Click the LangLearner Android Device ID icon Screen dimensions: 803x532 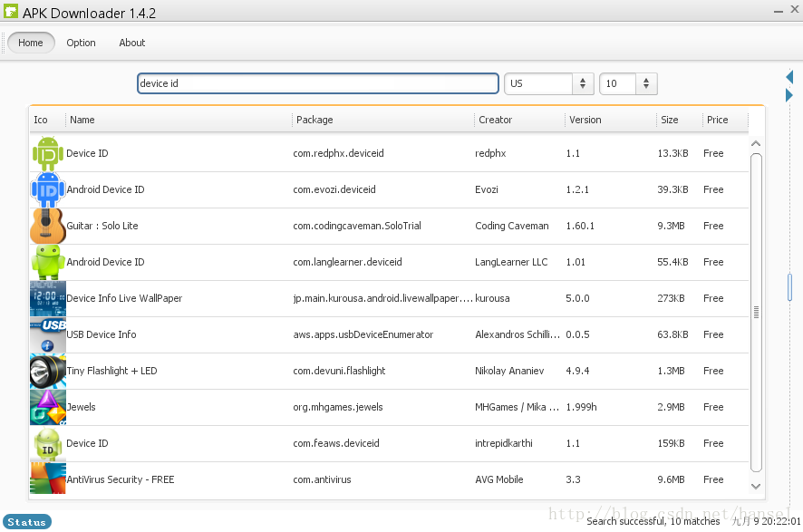coord(48,262)
